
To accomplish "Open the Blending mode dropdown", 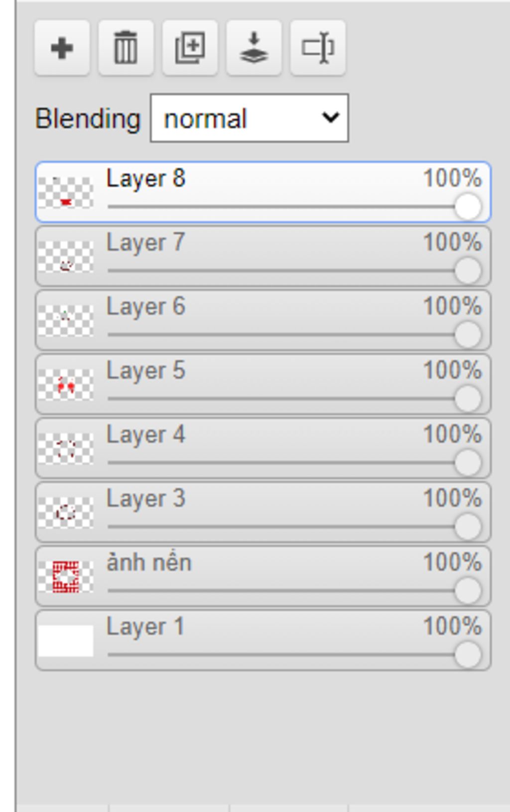I will 250,118.
